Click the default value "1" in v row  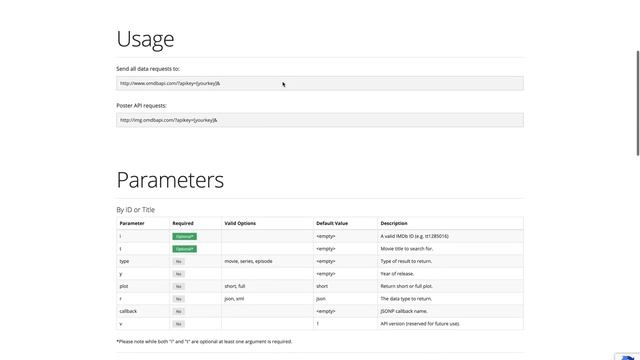[318, 324]
